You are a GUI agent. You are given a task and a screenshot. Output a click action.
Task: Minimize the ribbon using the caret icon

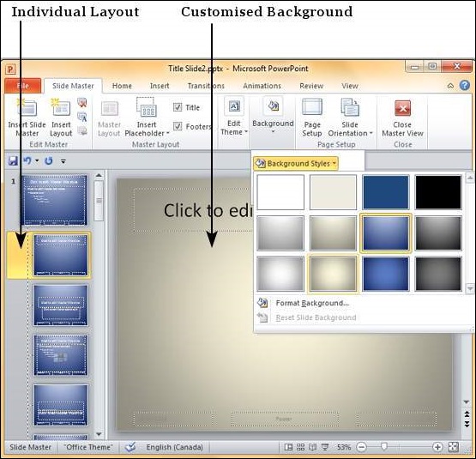(x=450, y=86)
